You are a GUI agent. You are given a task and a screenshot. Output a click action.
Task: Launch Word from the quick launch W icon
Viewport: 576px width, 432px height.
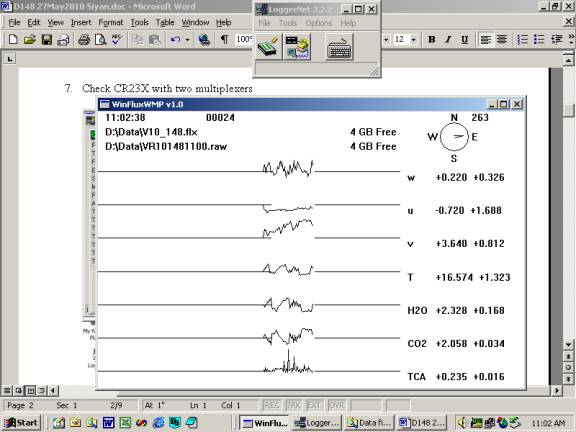pos(108,423)
